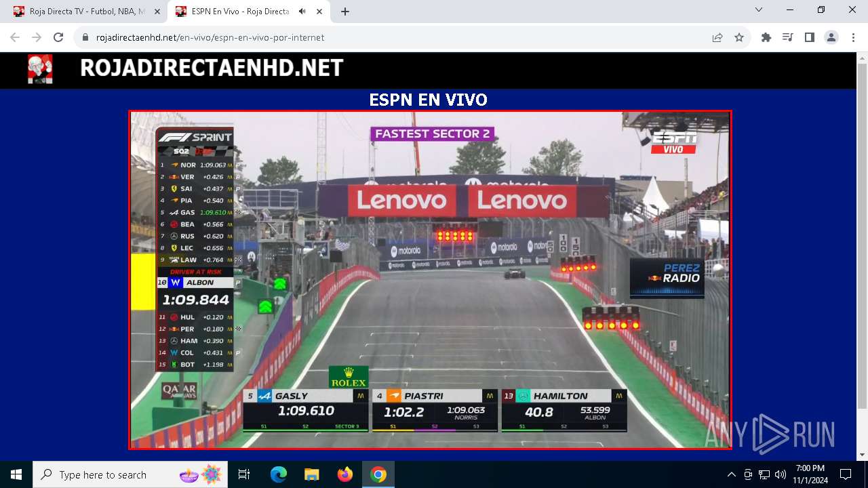Image resolution: width=868 pixels, height=488 pixels.
Task: Click the ESPN EN VIVO heading
Action: [428, 100]
